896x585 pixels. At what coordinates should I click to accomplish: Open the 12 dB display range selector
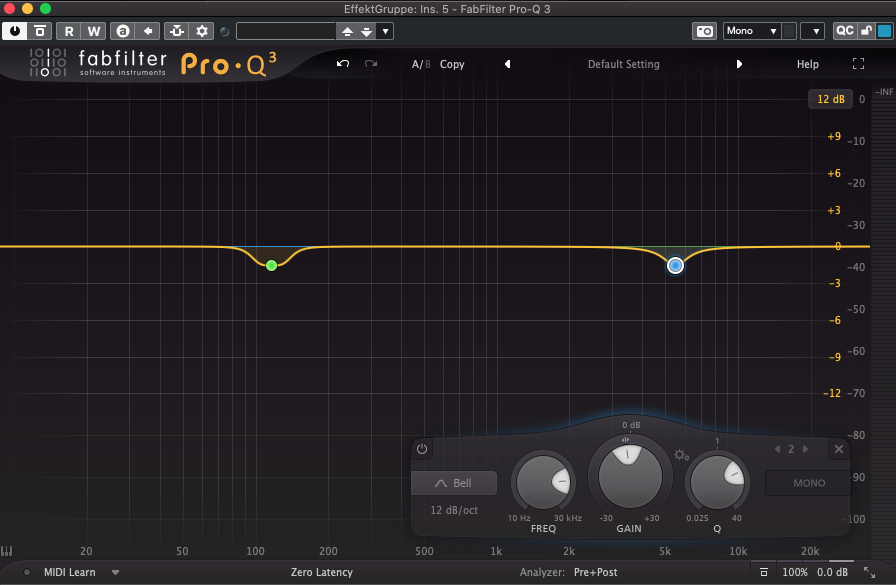[x=830, y=99]
